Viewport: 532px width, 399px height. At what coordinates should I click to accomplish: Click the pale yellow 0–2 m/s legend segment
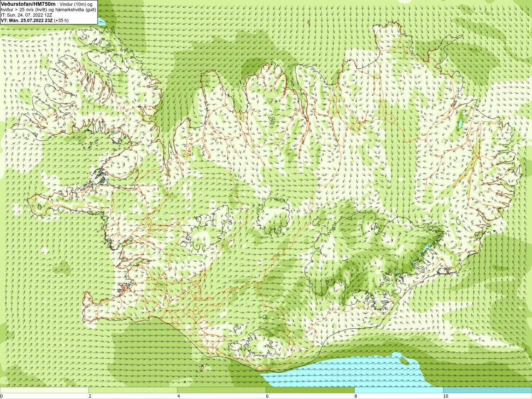pos(44,390)
